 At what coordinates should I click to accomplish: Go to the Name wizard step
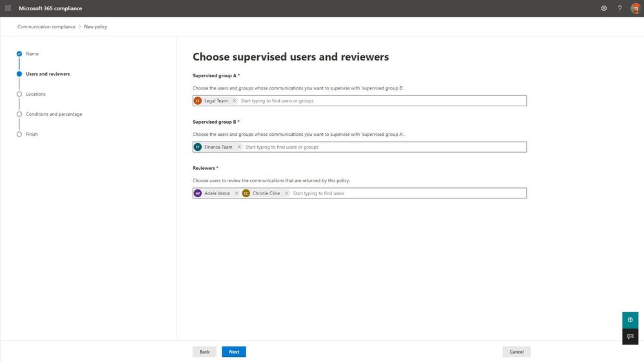32,54
